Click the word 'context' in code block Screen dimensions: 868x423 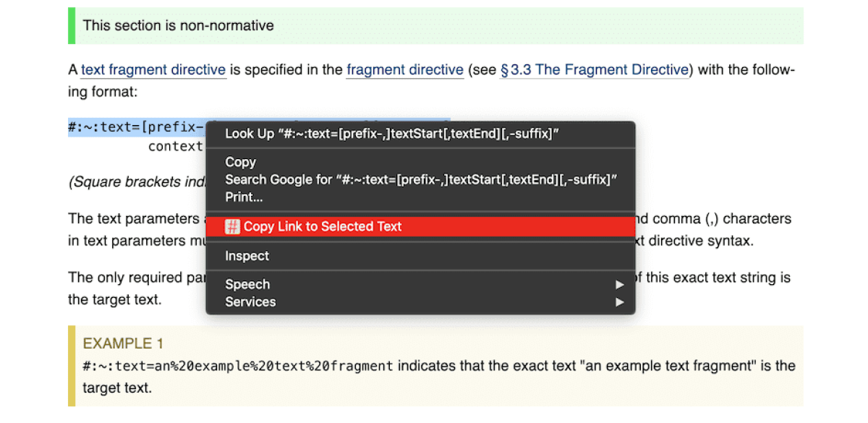coord(175,147)
